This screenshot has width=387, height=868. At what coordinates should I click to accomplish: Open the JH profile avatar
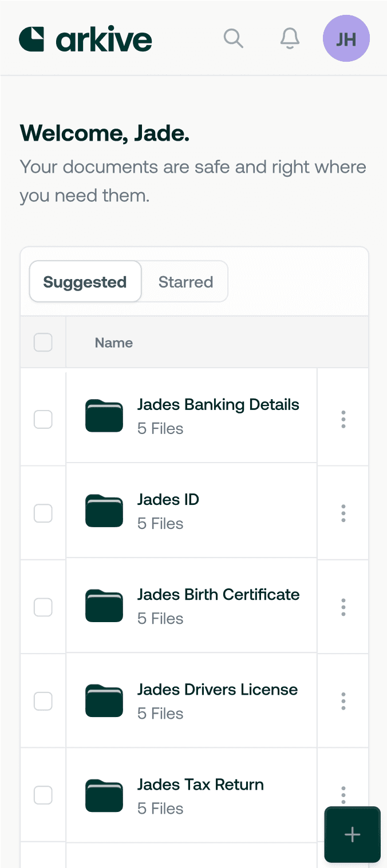point(346,38)
